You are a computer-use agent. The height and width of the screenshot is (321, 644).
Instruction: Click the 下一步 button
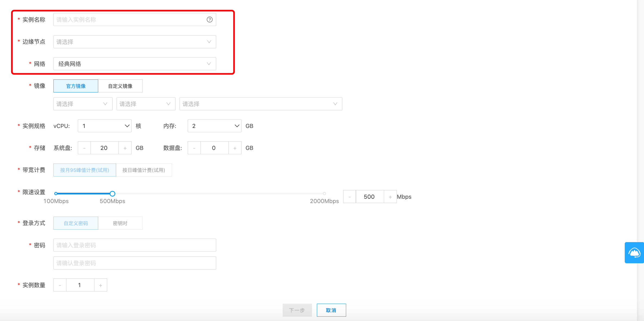(x=297, y=310)
